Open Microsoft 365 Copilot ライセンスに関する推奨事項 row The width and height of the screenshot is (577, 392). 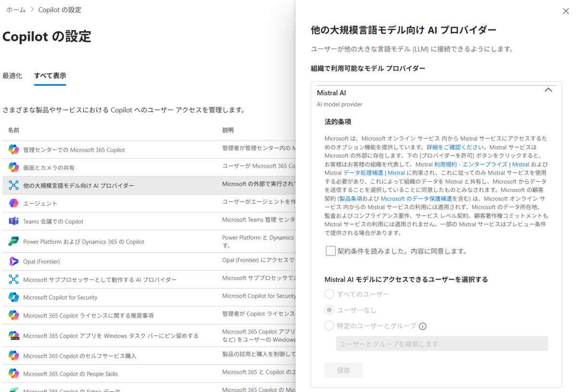point(148,315)
